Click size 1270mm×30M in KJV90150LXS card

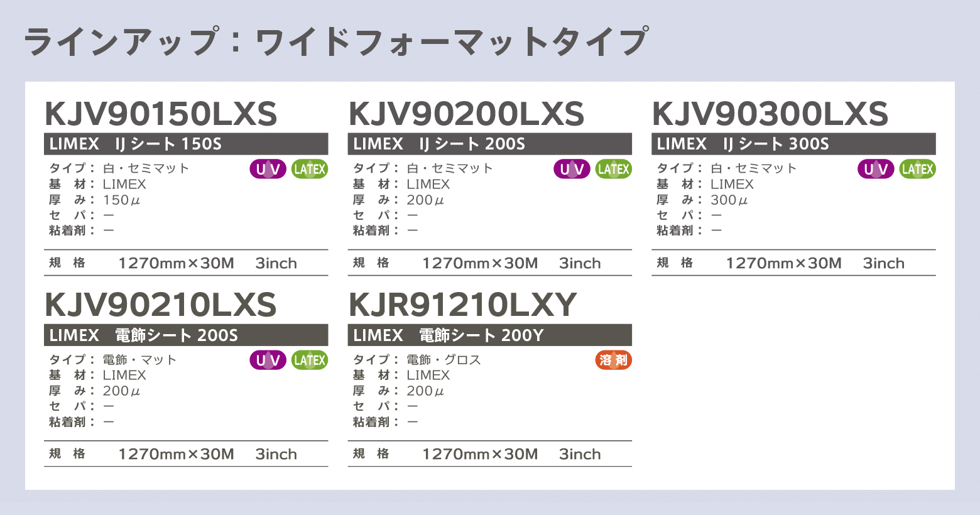point(176,263)
